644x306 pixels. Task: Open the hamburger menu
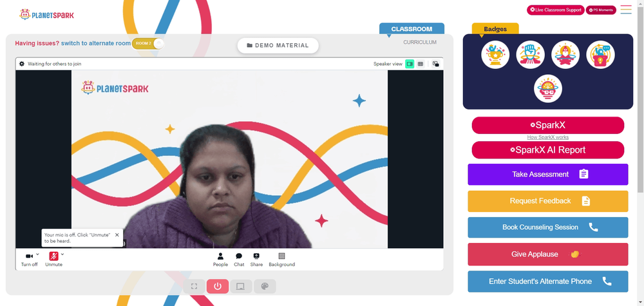626,10
